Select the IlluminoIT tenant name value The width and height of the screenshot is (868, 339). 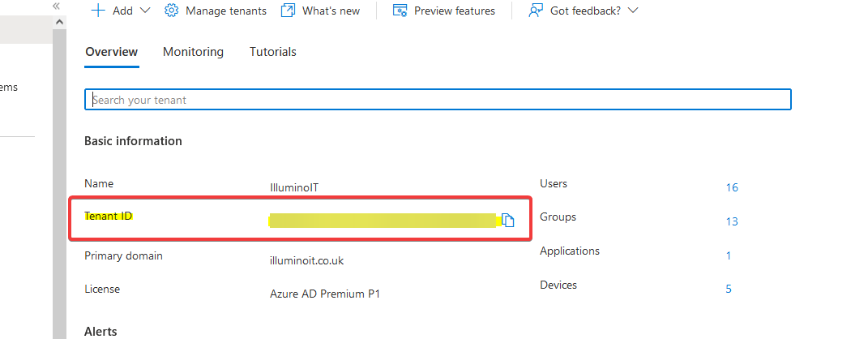[294, 188]
